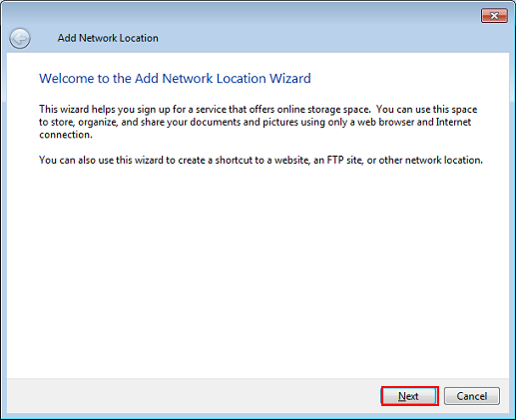Close the Add Network Location window
The width and height of the screenshot is (516, 420).
[x=494, y=16]
